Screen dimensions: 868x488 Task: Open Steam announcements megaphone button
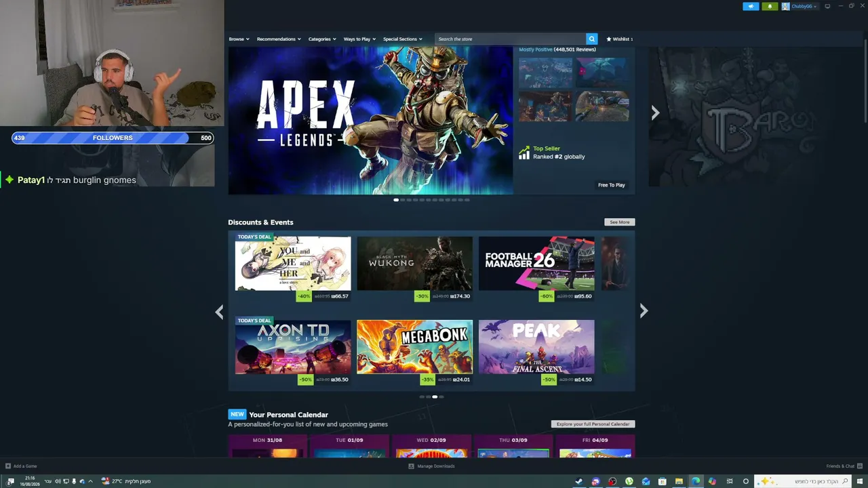tap(751, 6)
